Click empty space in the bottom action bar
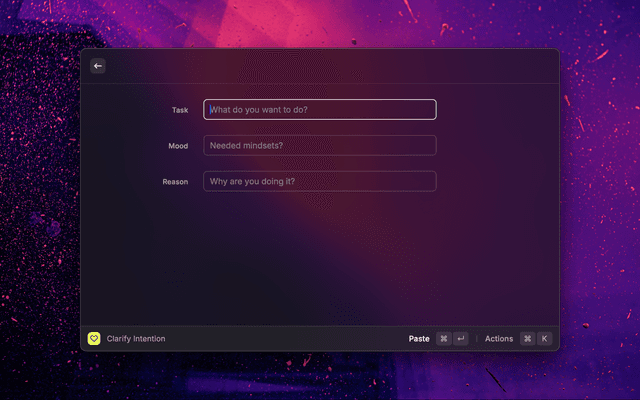 290,339
